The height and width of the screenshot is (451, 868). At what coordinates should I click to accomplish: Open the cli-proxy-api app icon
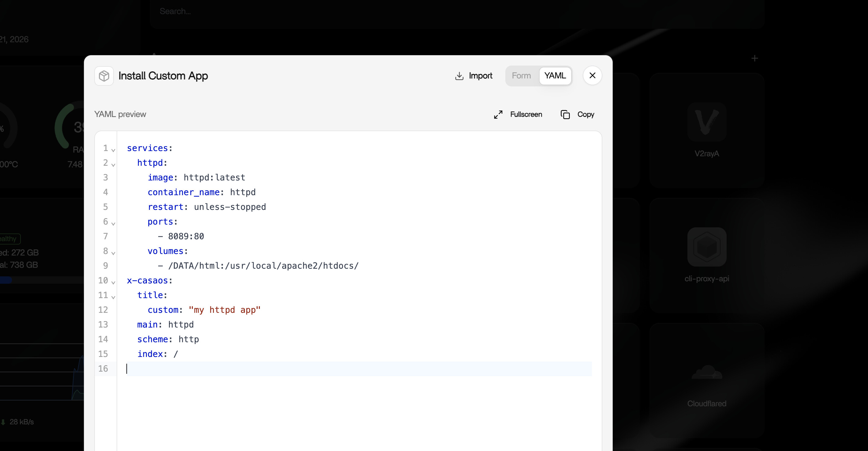coord(707,247)
